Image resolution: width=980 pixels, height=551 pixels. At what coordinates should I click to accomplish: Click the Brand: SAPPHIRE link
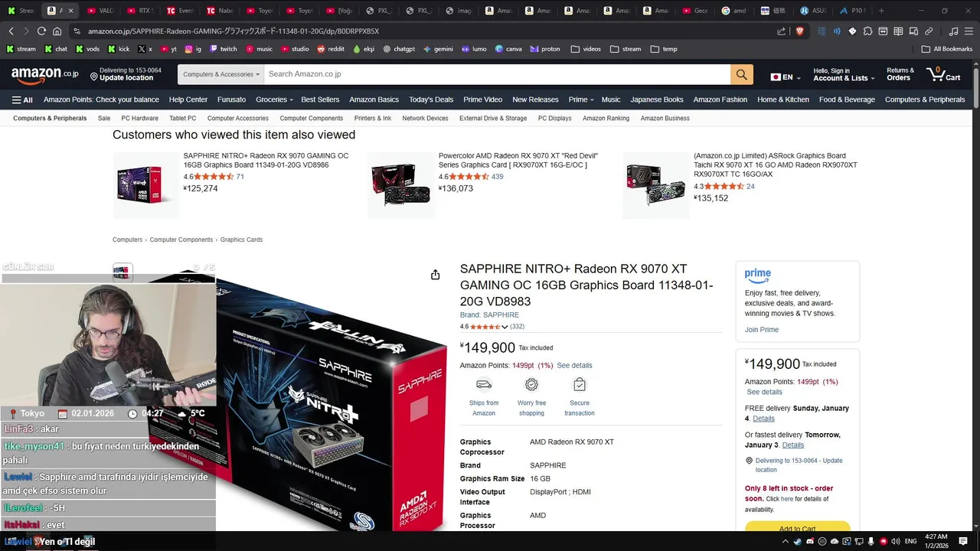(x=489, y=315)
